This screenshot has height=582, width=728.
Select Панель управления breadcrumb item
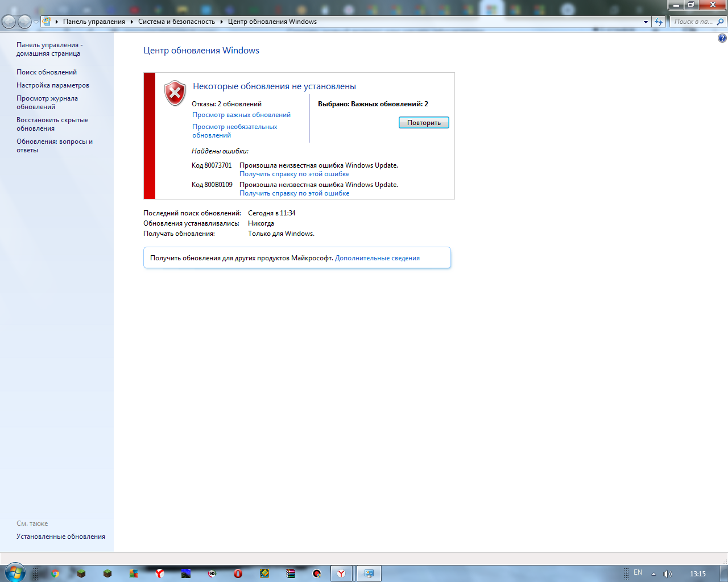click(94, 22)
